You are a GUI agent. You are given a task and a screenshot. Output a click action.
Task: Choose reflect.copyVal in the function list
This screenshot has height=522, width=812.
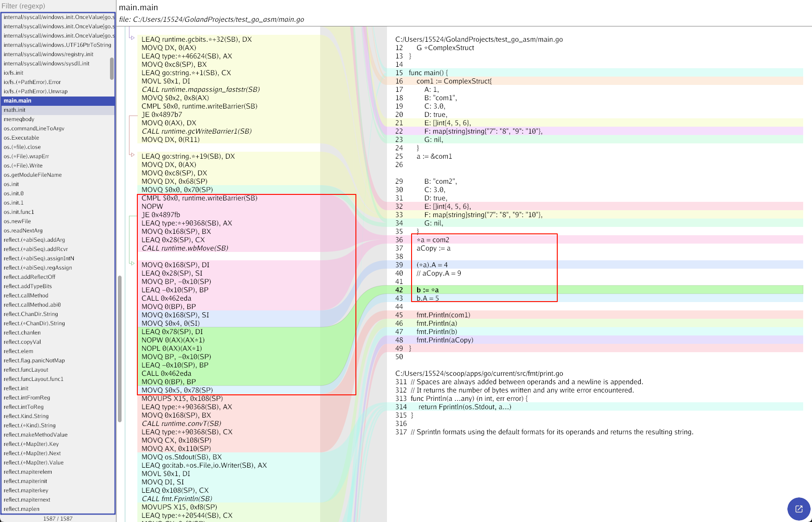22,342
